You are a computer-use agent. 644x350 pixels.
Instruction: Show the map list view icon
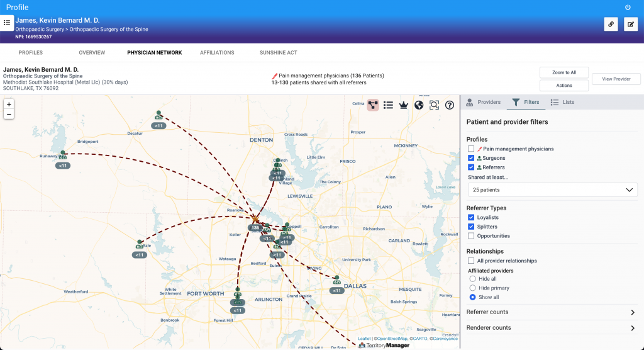click(388, 105)
